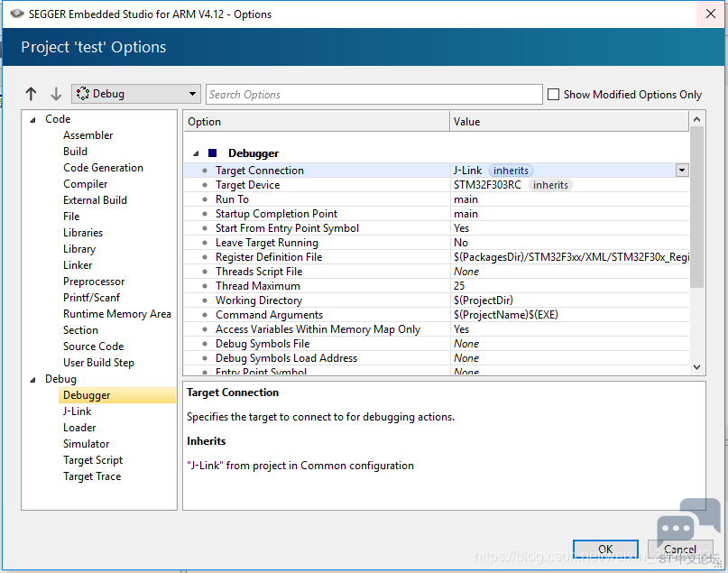Click the Cancel button
The width and height of the screenshot is (728, 573).
(679, 550)
